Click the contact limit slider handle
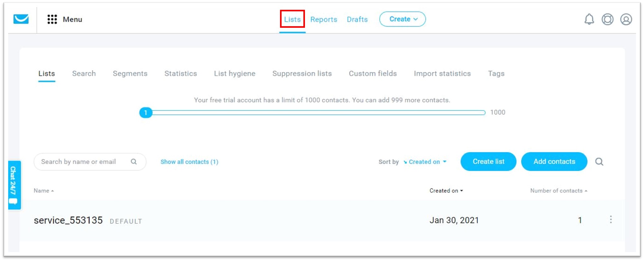 tap(146, 113)
